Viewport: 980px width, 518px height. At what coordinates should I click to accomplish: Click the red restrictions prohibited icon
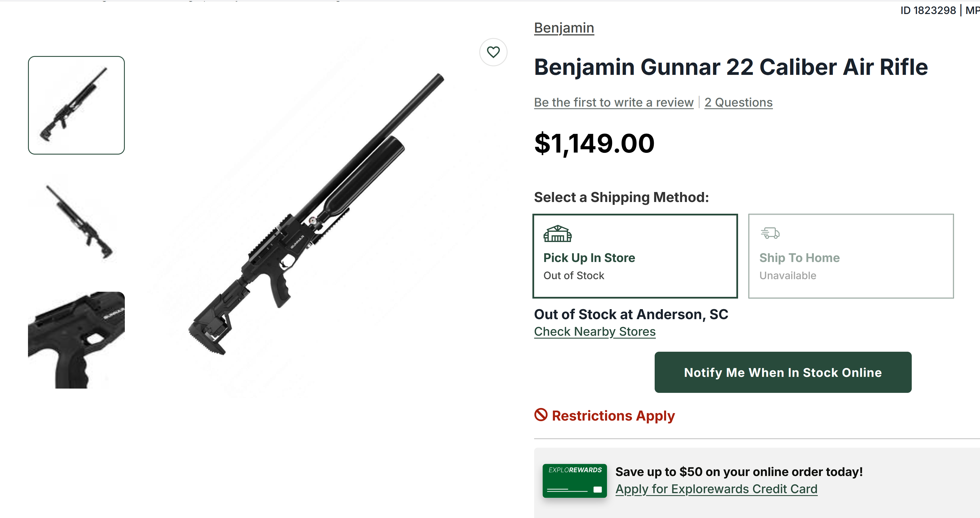click(541, 415)
